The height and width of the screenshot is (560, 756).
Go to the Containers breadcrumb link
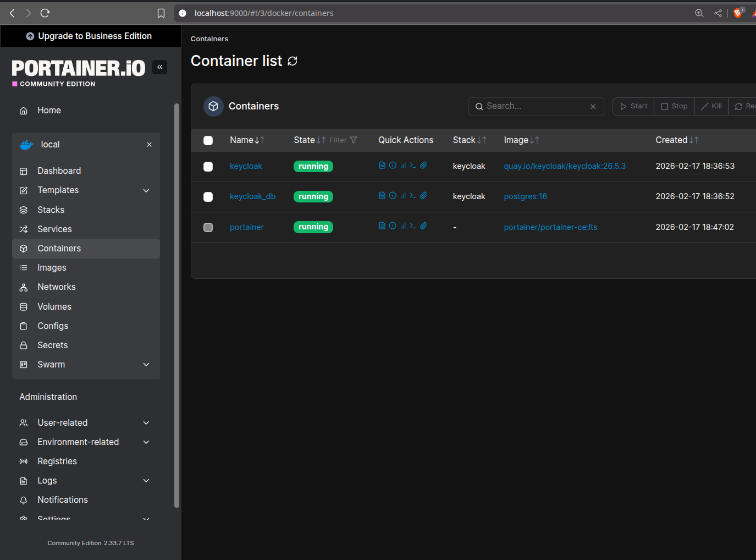click(x=209, y=39)
